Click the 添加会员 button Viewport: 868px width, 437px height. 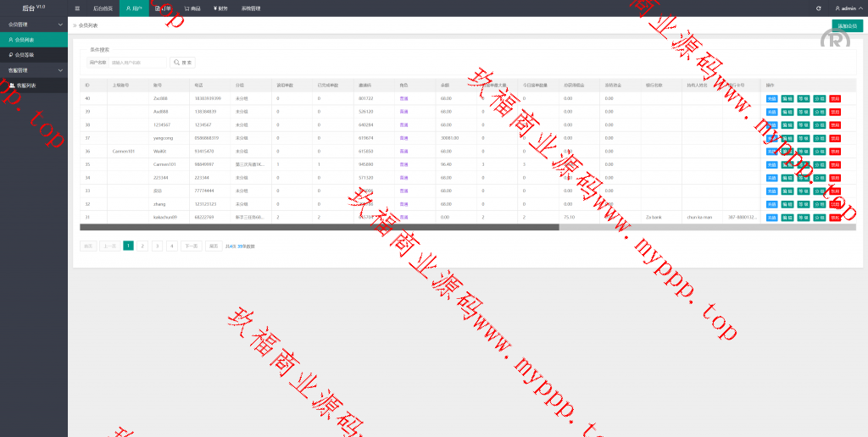[x=847, y=25]
